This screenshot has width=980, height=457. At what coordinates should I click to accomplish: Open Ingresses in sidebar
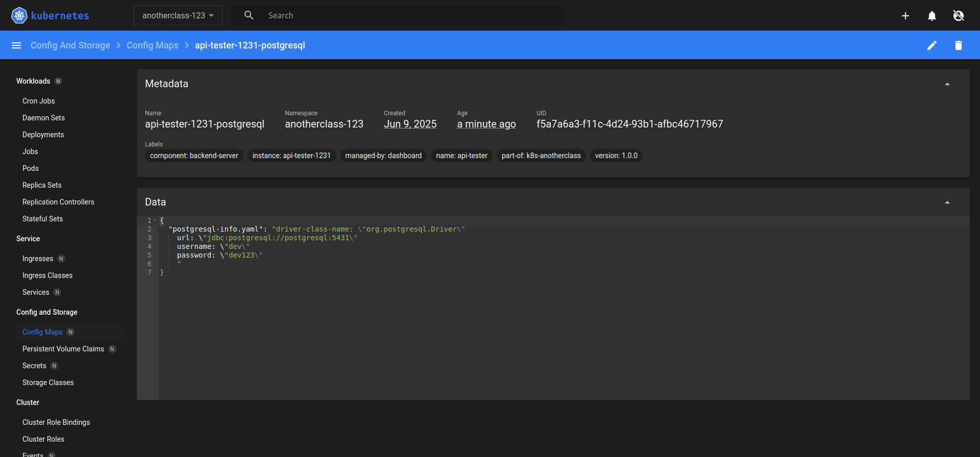click(x=38, y=259)
